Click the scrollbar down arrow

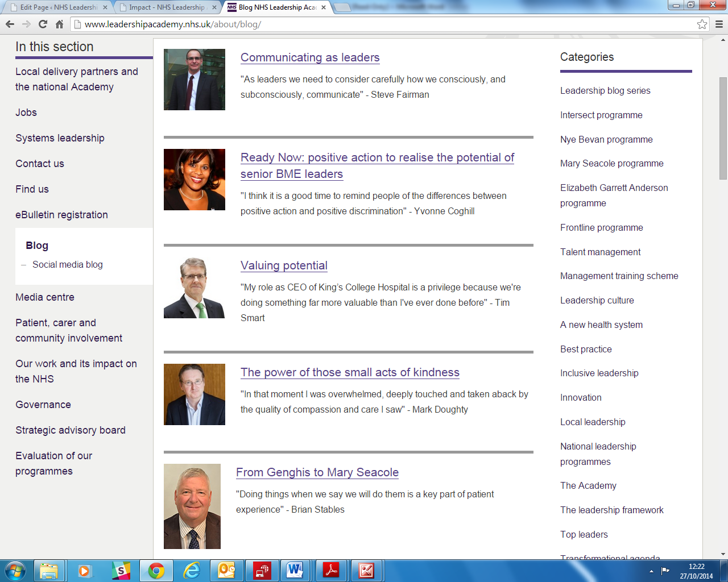point(723,554)
